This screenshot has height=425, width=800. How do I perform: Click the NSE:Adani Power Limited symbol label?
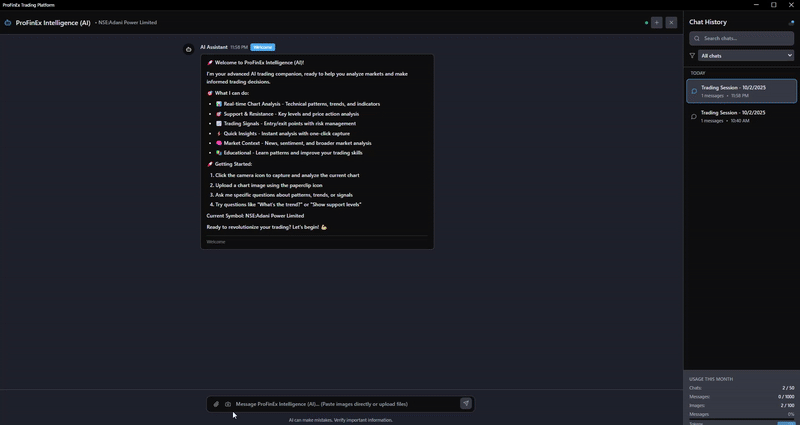tap(128, 22)
